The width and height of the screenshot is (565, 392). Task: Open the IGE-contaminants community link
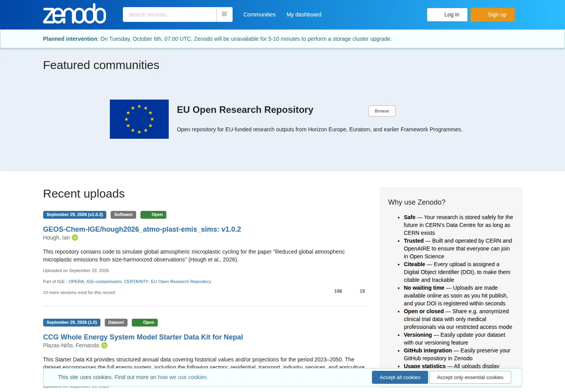104,281
